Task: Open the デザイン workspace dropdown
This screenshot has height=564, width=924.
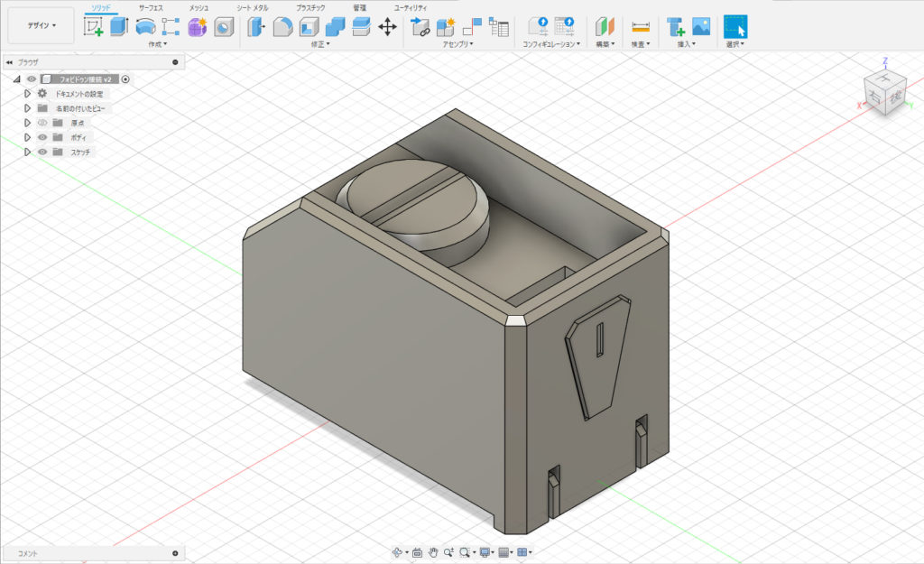Action: 41,26
